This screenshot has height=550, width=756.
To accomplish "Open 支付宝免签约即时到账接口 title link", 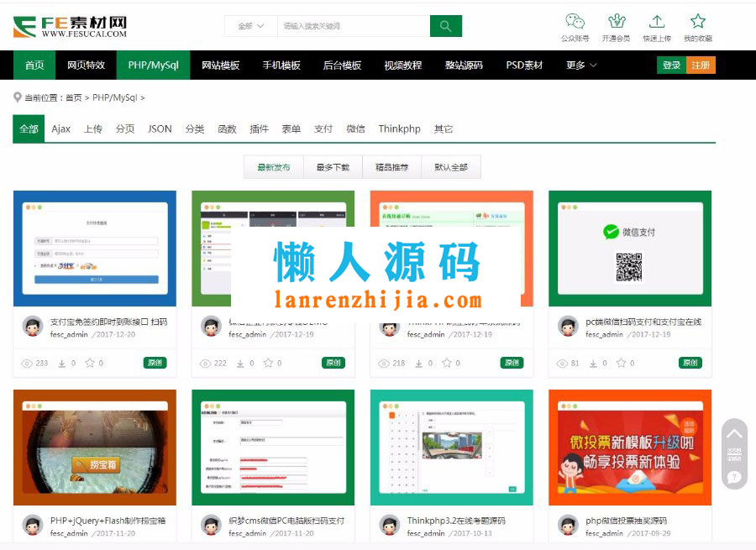I will [x=108, y=322].
